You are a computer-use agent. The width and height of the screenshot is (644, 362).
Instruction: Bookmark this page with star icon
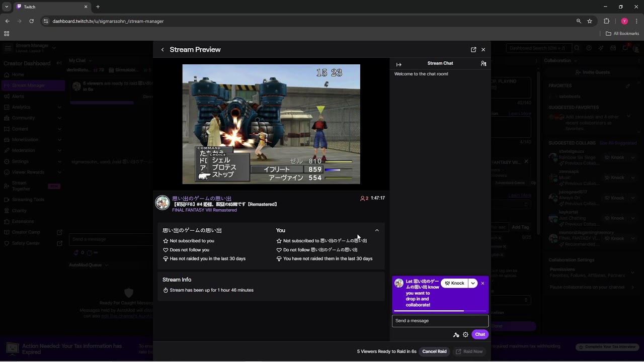point(590,21)
